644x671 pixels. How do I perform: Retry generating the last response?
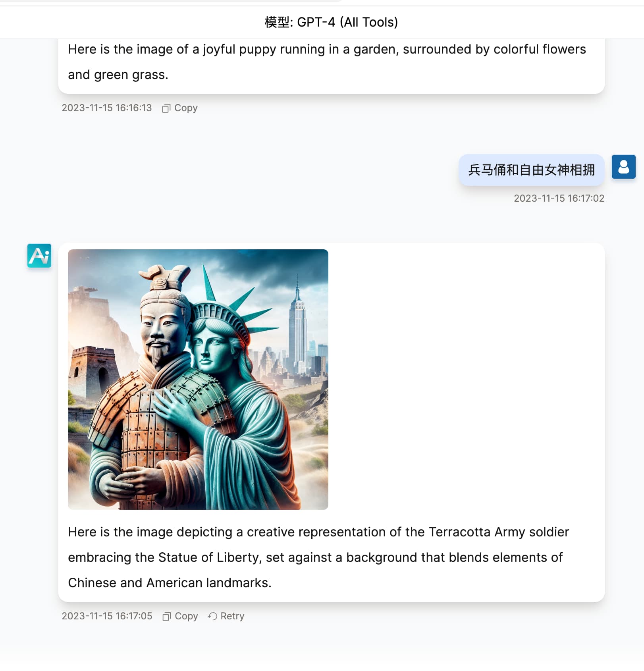(226, 616)
